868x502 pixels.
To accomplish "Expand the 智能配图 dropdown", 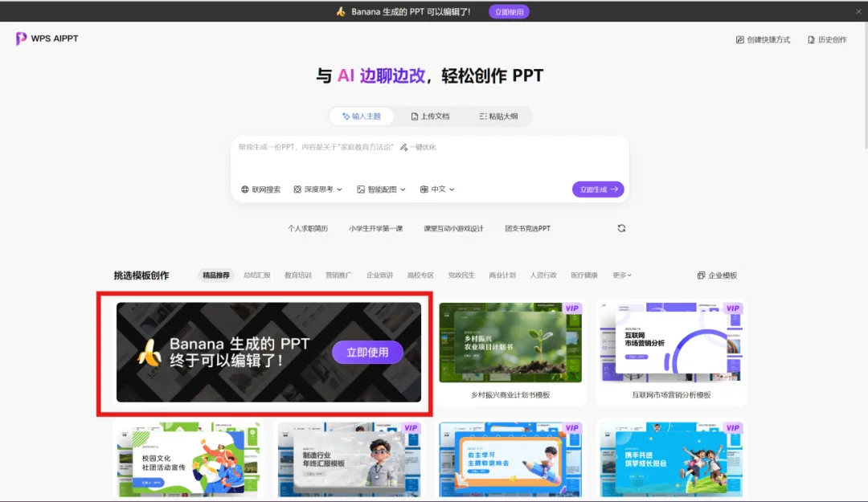I will click(x=381, y=190).
